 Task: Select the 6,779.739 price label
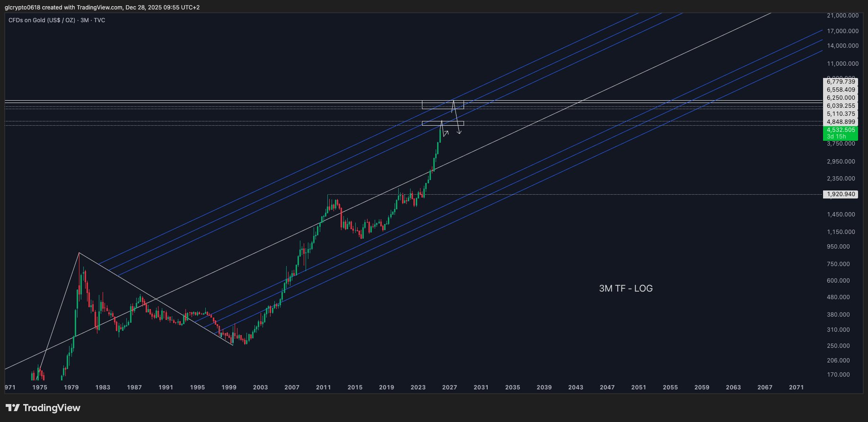pos(841,82)
